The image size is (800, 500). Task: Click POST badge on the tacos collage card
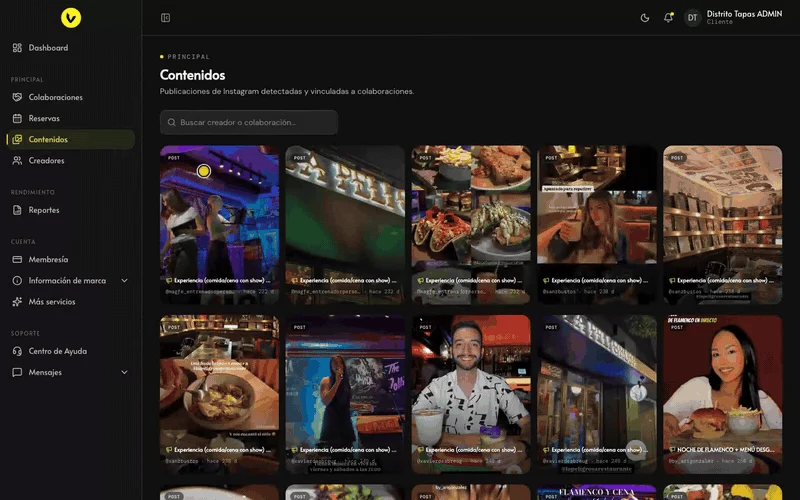(x=426, y=158)
